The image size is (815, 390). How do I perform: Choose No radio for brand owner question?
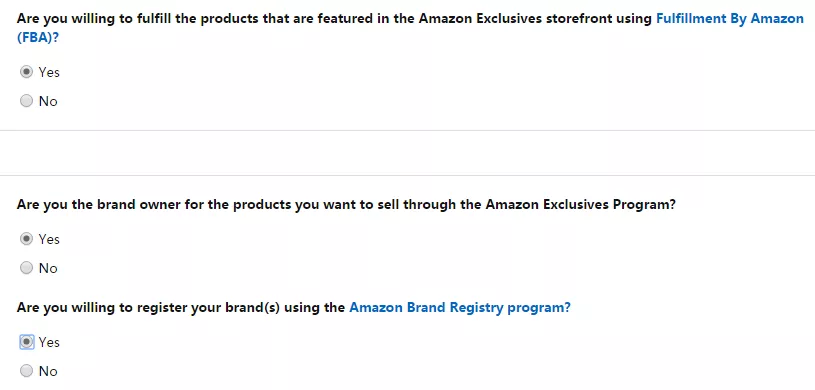pyautogui.click(x=27, y=268)
